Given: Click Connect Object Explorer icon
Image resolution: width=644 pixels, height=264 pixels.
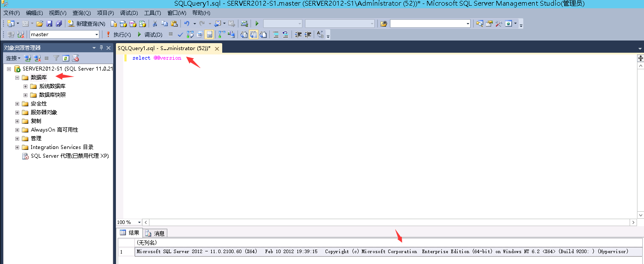Looking at the screenshot, I should pyautogui.click(x=27, y=58).
